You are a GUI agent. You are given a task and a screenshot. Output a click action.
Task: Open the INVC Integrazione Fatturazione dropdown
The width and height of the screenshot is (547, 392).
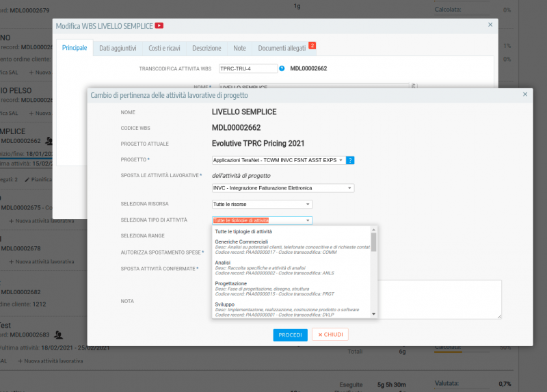[x=283, y=188]
